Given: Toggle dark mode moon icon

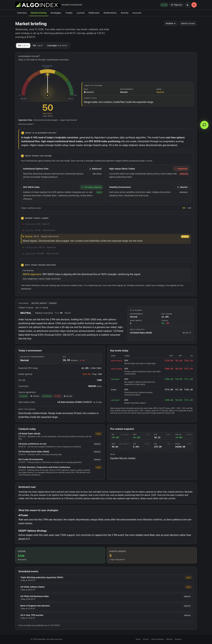Looking at the screenshot, I should pos(188,5).
